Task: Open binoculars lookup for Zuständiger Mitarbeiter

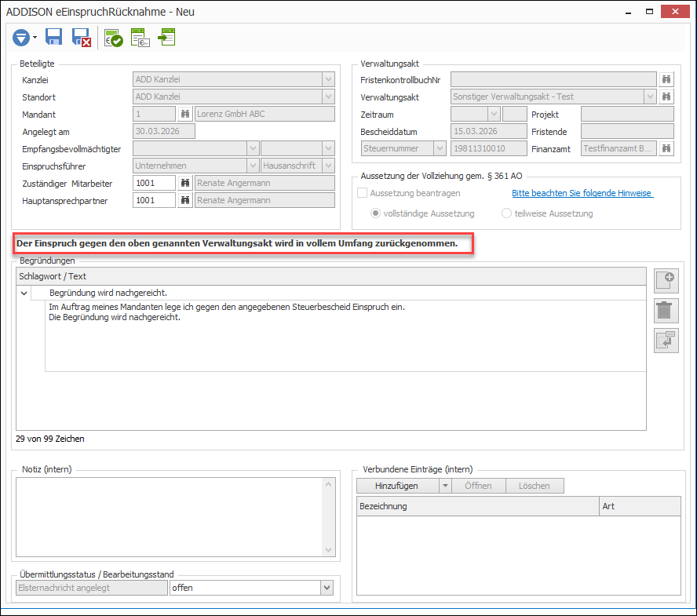Action: pyautogui.click(x=185, y=183)
